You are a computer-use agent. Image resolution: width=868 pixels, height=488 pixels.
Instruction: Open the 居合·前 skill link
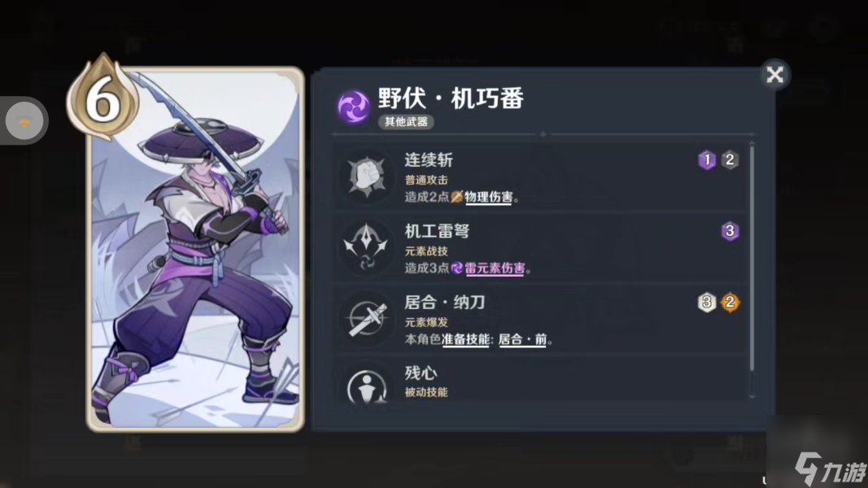pyautogui.click(x=522, y=339)
